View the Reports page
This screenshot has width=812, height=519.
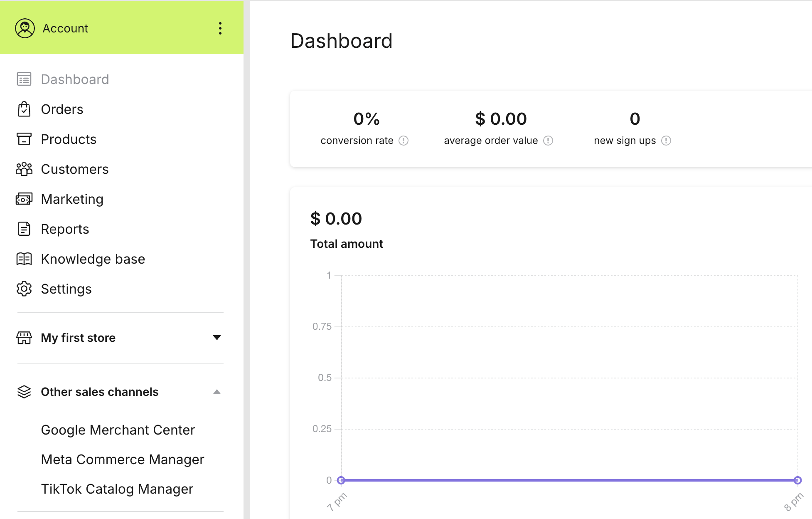(x=65, y=229)
